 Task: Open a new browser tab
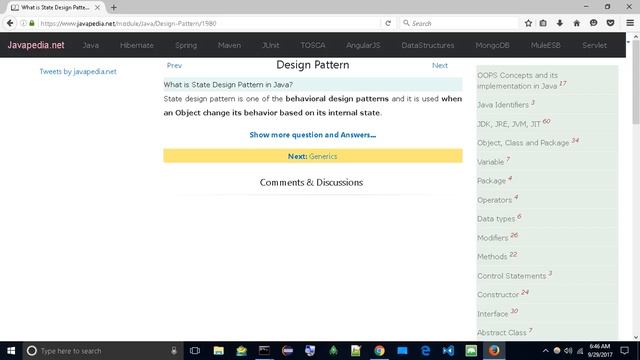point(114,7)
